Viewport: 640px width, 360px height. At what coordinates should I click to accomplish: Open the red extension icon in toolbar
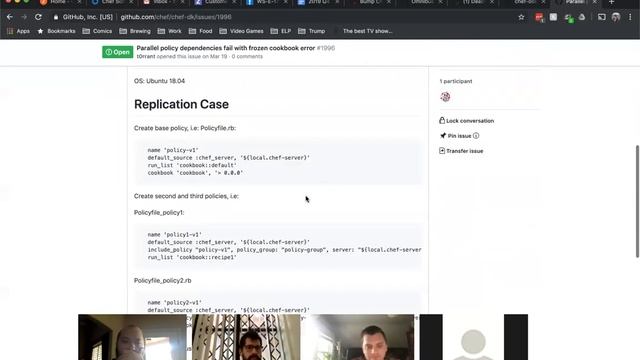point(539,17)
